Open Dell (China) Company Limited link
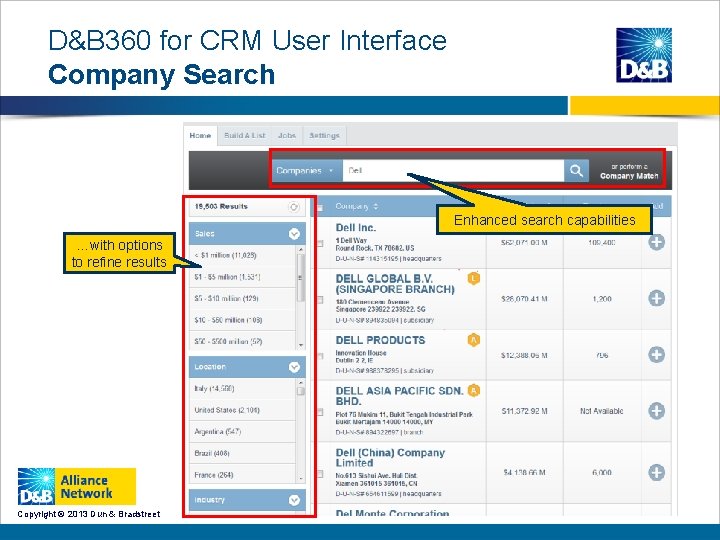The image size is (720, 540). point(390,458)
